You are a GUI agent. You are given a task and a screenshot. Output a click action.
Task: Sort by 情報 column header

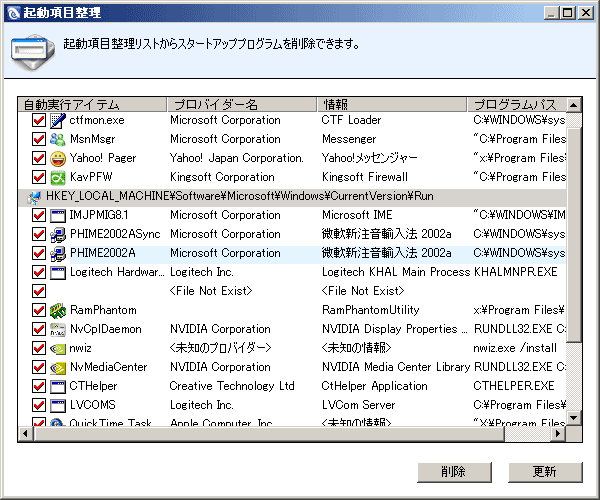pyautogui.click(x=392, y=104)
